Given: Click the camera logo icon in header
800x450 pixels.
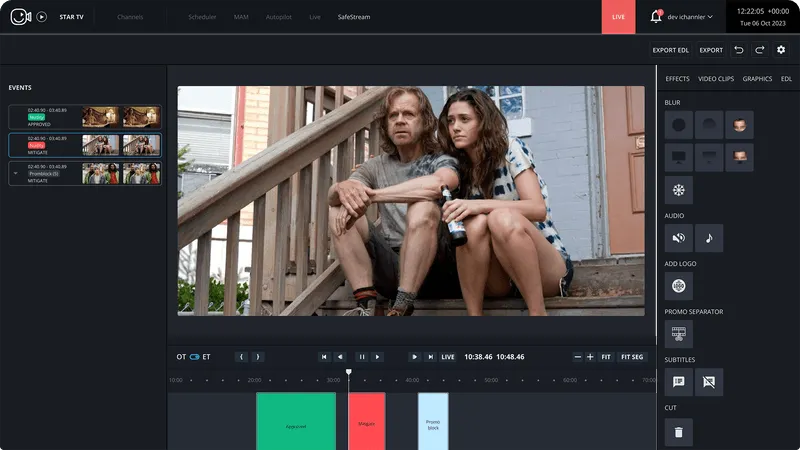Looking at the screenshot, I should tap(20, 17).
